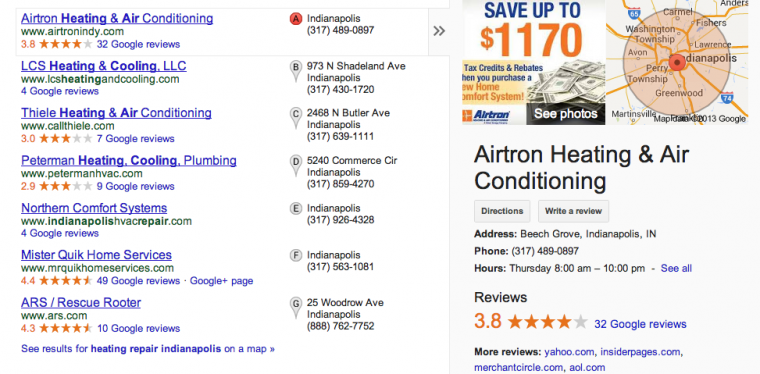This screenshot has height=374, width=760.
Task: Click the red map marker A
Action: 296,19
